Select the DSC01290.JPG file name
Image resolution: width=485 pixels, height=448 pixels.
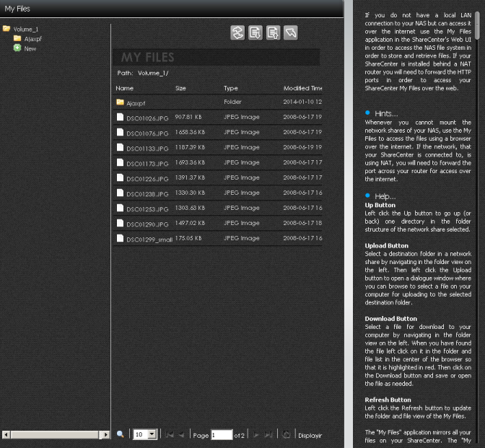[147, 224]
